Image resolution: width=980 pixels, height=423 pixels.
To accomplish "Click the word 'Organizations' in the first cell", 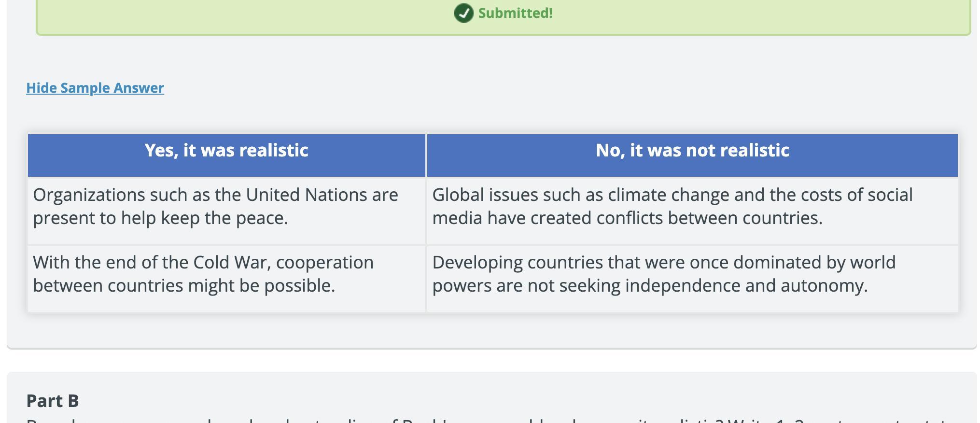I will [x=89, y=195].
